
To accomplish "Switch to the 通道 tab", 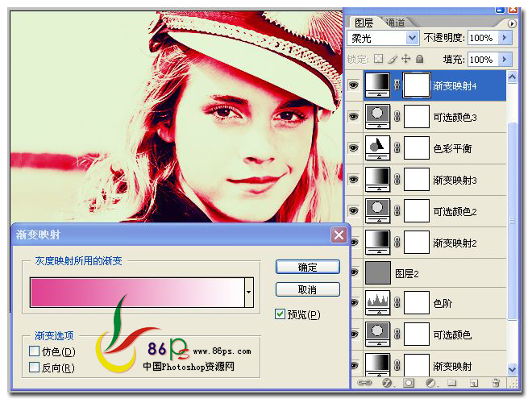I will tap(396, 23).
